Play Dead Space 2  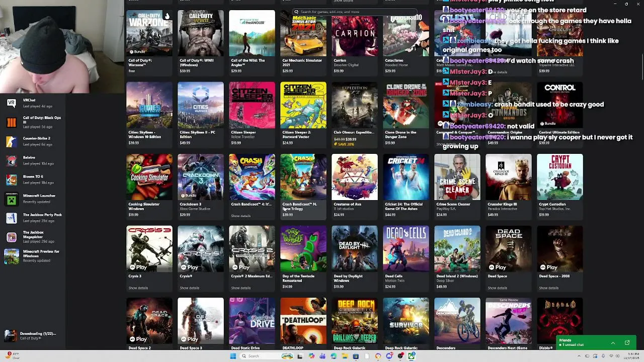(x=138, y=339)
